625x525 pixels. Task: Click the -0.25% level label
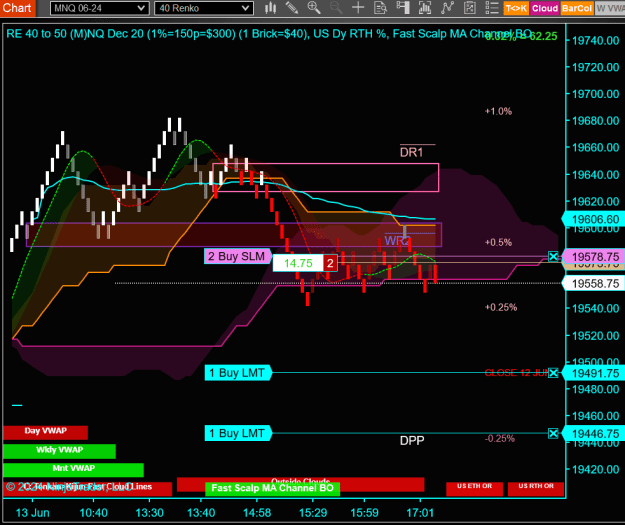pyautogui.click(x=500, y=438)
